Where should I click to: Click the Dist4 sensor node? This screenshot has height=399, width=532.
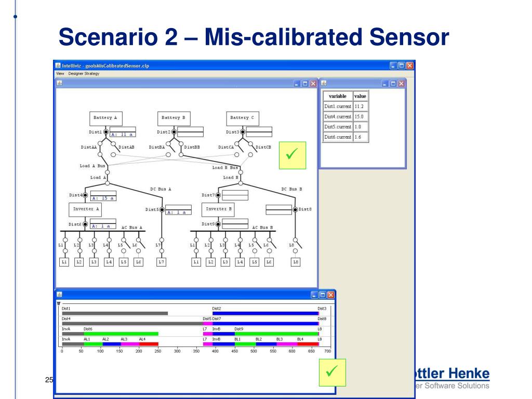click(85, 195)
